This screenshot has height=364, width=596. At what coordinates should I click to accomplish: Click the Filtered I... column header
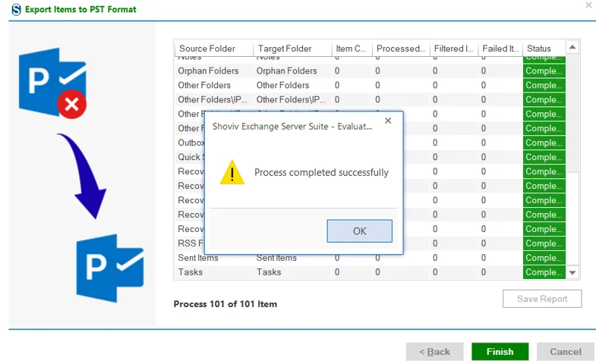[x=454, y=49]
